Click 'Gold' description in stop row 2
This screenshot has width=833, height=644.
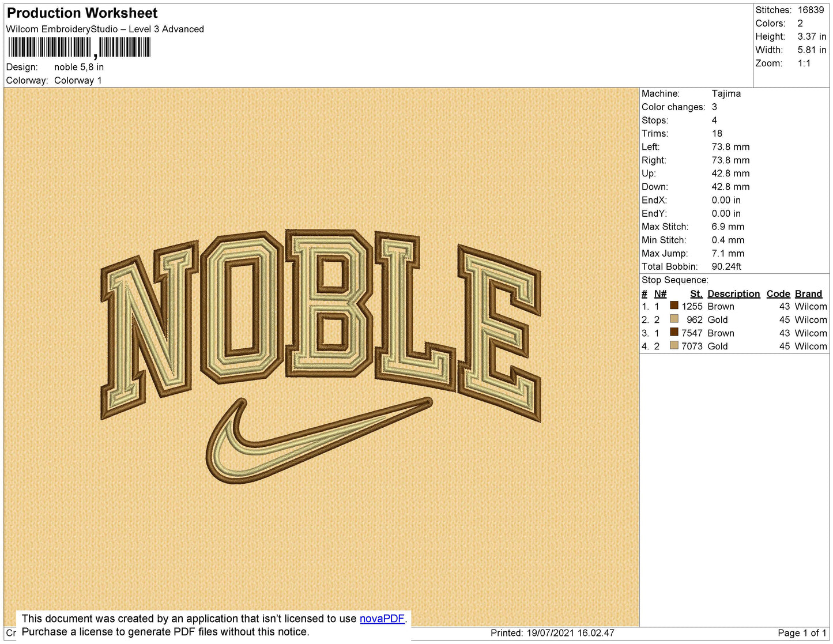717,319
